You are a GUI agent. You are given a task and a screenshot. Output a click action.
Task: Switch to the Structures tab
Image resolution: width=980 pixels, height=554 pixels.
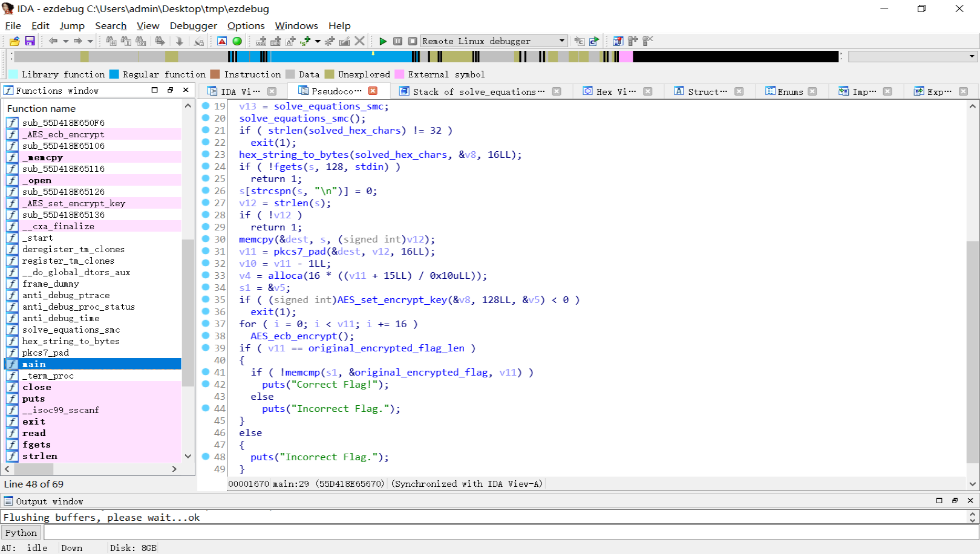click(707, 91)
